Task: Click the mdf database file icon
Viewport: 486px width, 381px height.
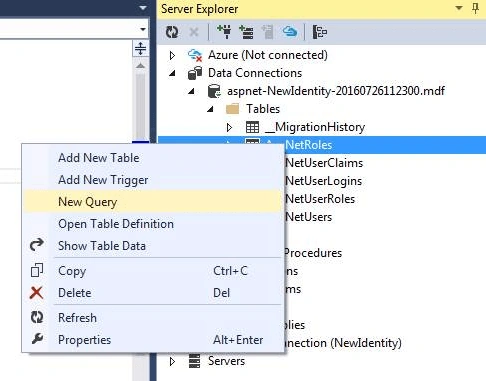Action: point(214,91)
